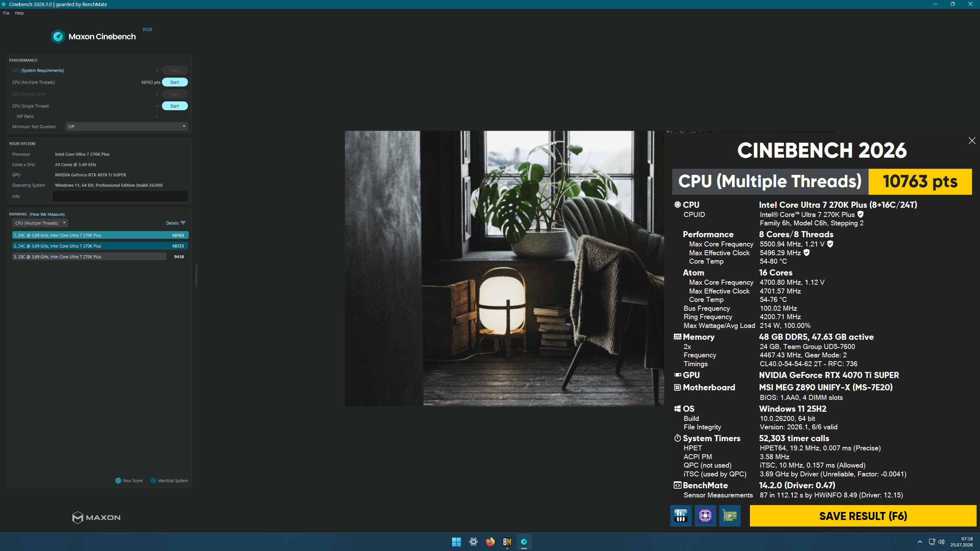980x551 pixels.
Task: Open the System Requirements link
Action: point(42,70)
